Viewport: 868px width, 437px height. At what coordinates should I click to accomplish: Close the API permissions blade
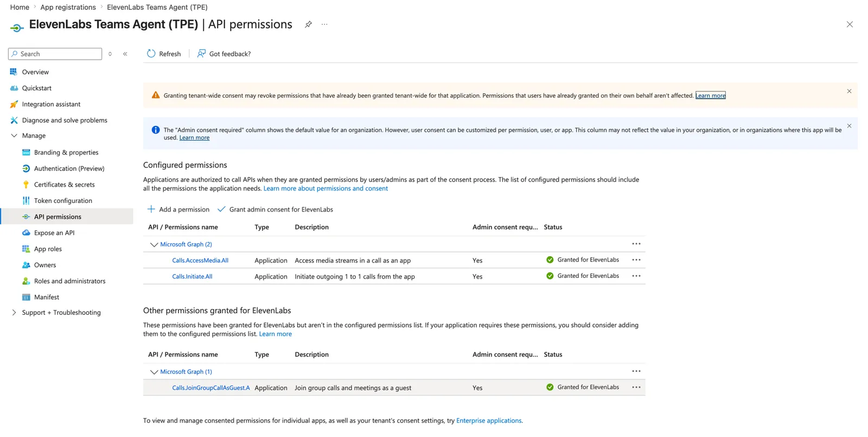[850, 24]
